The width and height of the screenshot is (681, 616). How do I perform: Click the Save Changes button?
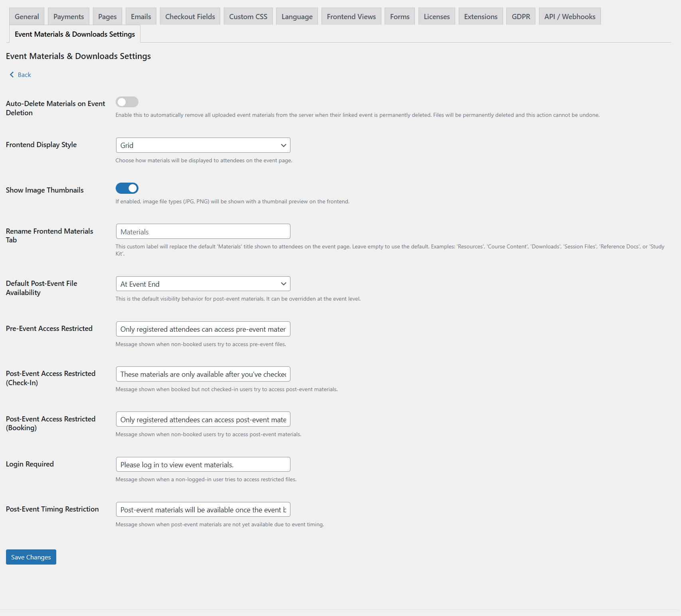pyautogui.click(x=31, y=557)
